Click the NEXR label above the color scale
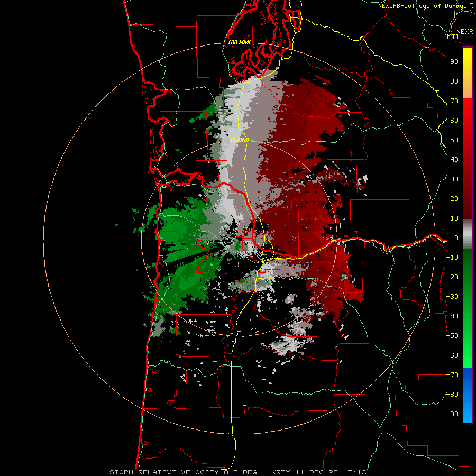476x476 pixels. 464,32
